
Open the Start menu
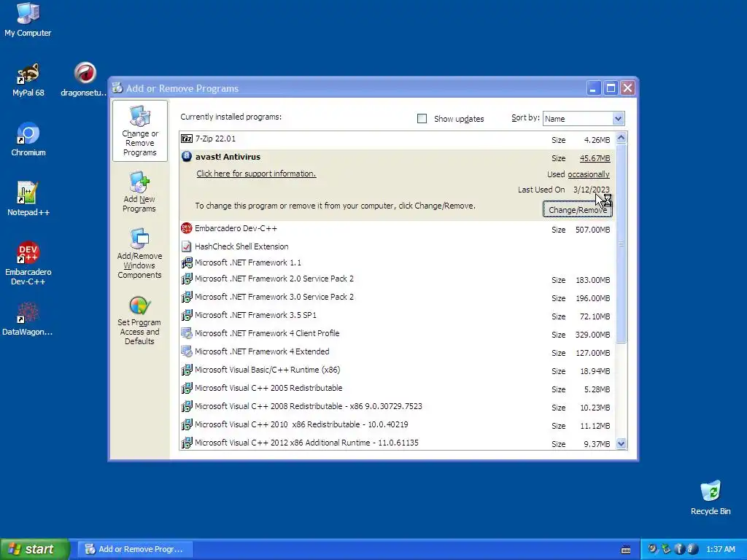point(34,550)
